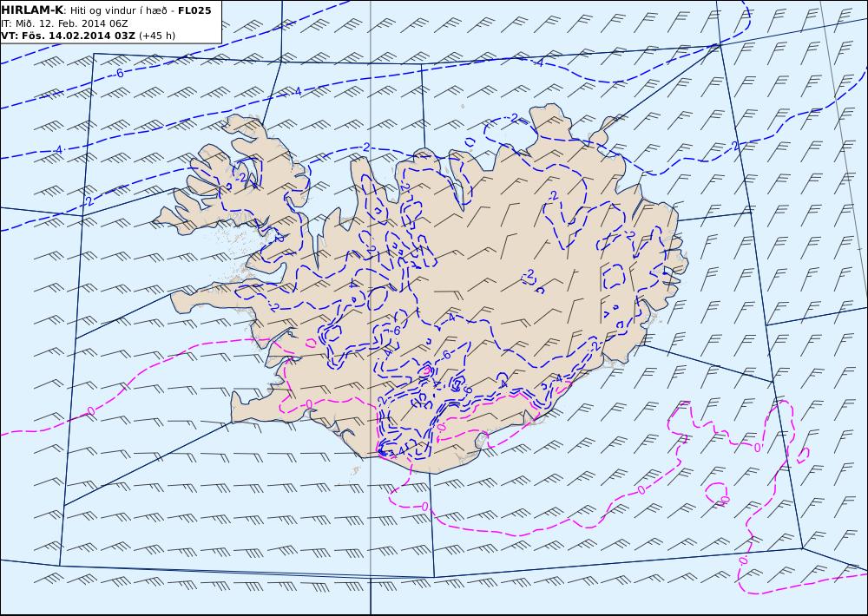Click the HIRLAM-K model title text
Viewport: 868px width, 616px height.
coord(32,10)
